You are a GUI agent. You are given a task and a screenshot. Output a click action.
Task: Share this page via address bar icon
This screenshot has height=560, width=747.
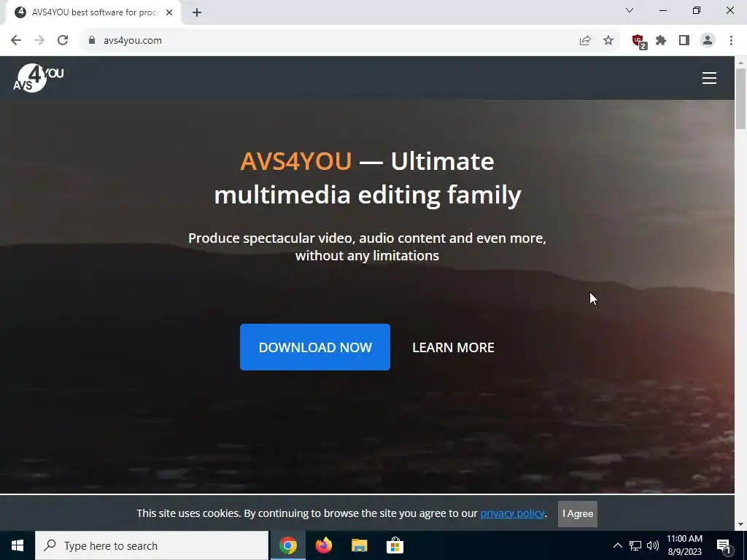point(585,41)
